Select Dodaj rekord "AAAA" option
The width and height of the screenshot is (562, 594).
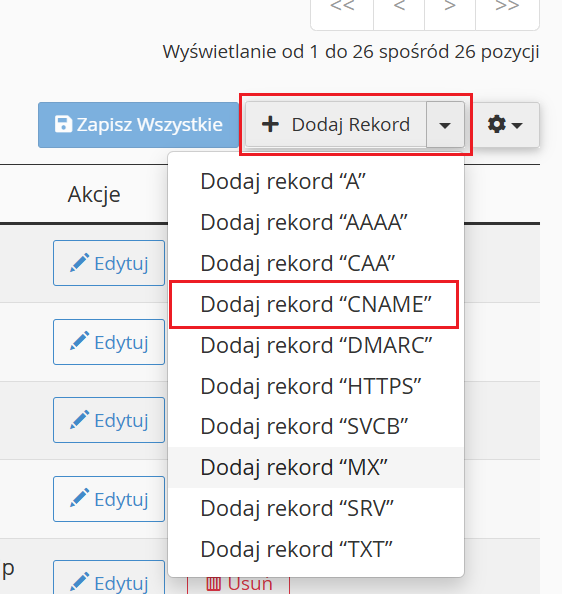tap(316, 222)
